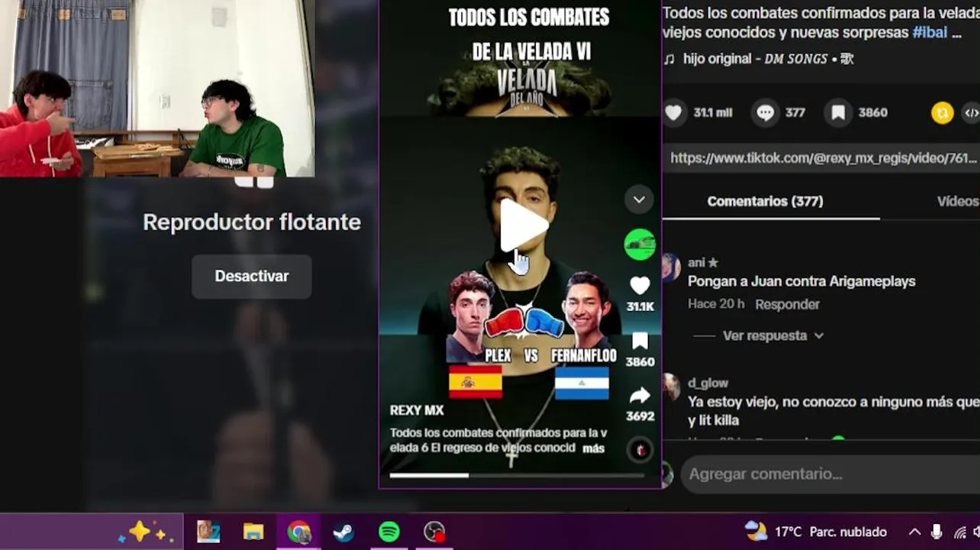Screen dimensions: 980x550
Task: Click the yellow repost icon
Action: (943, 113)
